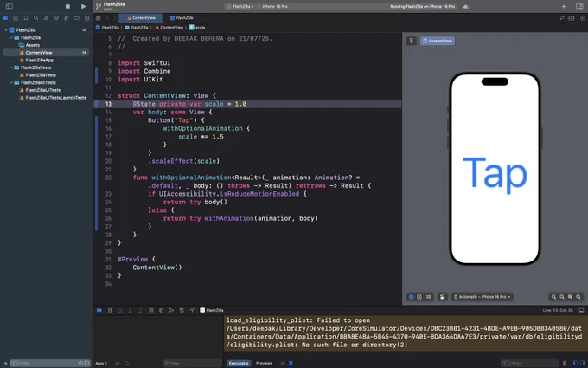Clear the console with the trash icon
This screenshot has width=588, height=368.
pos(565,363)
